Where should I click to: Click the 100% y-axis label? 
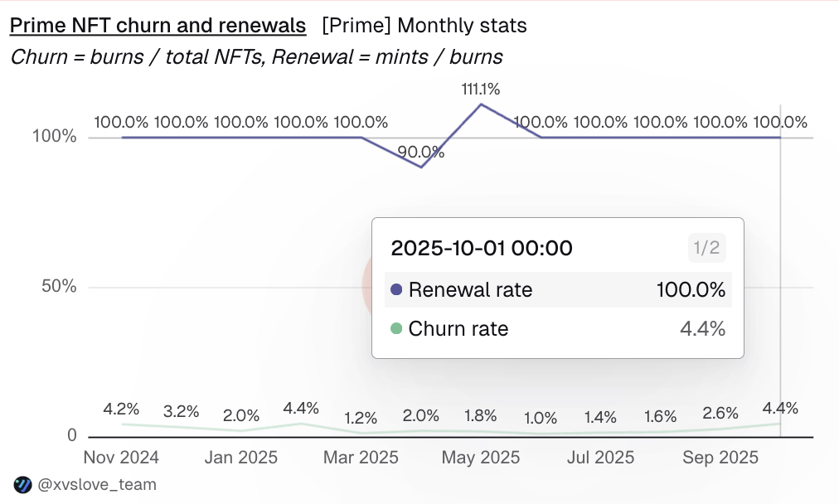point(55,137)
